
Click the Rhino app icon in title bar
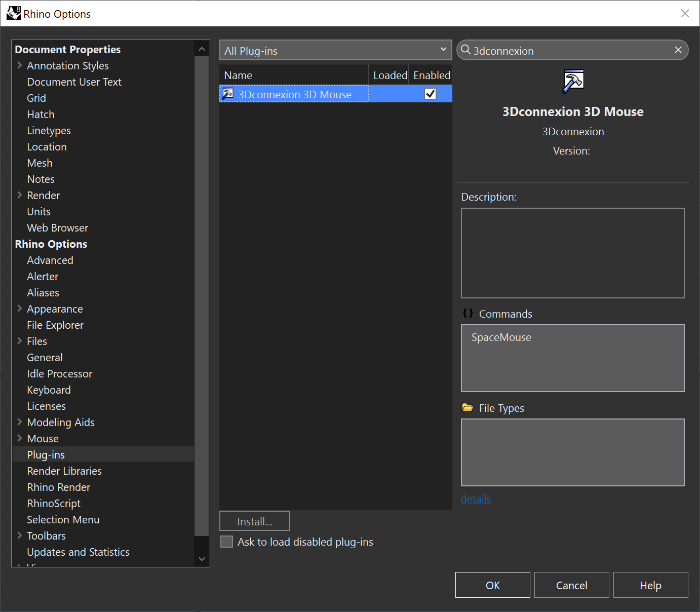pyautogui.click(x=14, y=13)
